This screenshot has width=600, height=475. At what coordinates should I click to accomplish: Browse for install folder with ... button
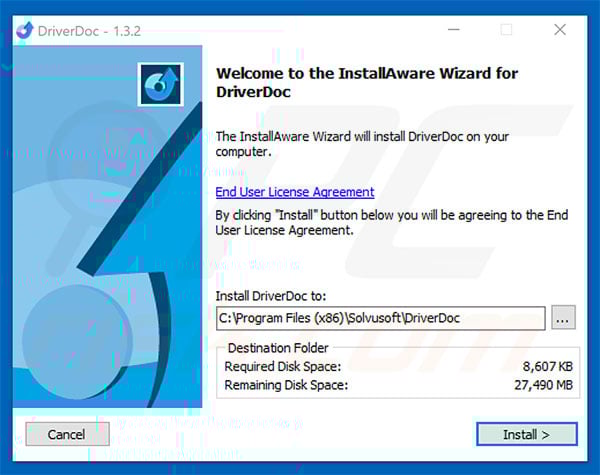563,317
